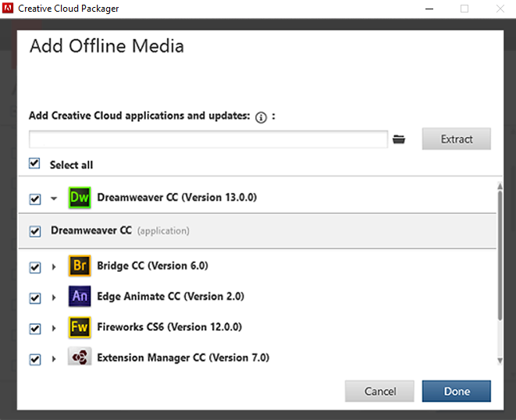Click the Edge Animate CC icon
The height and width of the screenshot is (420, 516).
click(x=80, y=297)
